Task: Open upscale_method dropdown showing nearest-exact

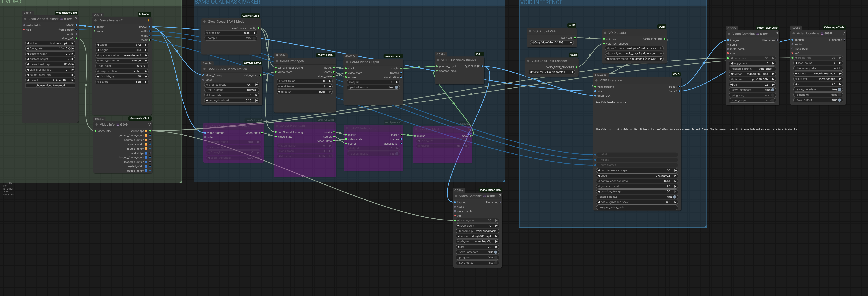Action: click(122, 56)
